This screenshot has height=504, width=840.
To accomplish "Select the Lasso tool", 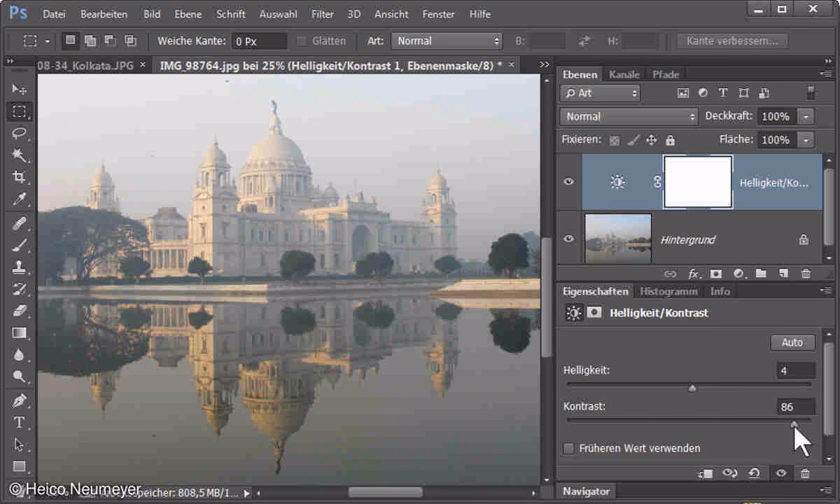I will pos(19,133).
